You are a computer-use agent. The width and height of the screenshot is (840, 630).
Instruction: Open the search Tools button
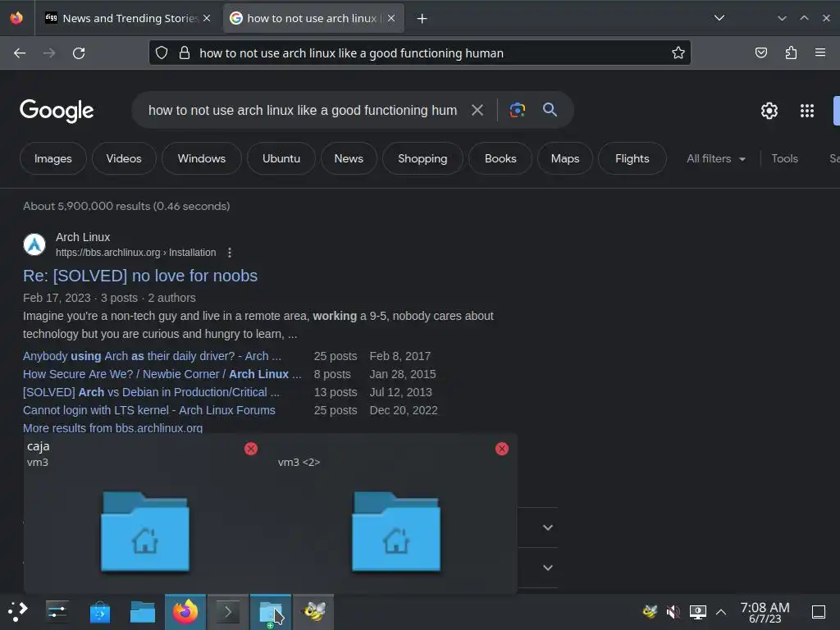(784, 158)
